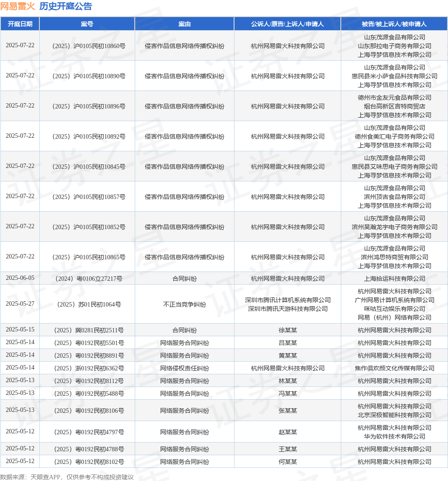Click plaintiff 王某某
The image size is (448, 481).
[288, 449]
